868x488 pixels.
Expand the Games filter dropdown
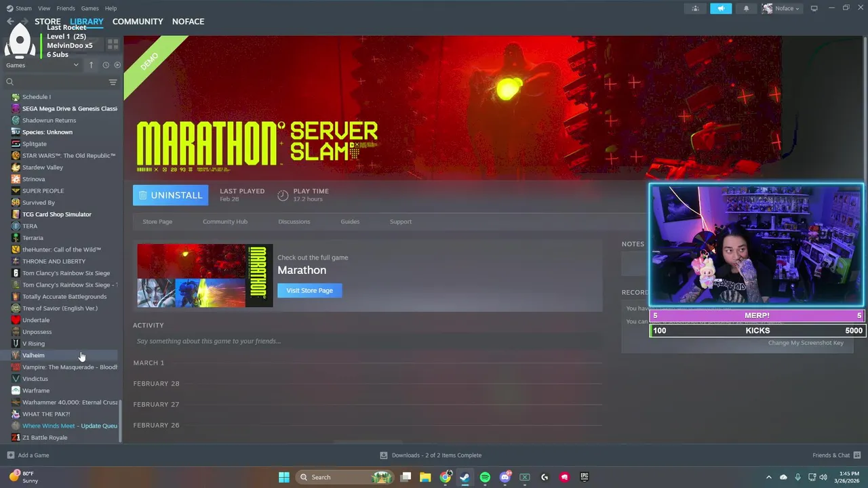[42, 65]
